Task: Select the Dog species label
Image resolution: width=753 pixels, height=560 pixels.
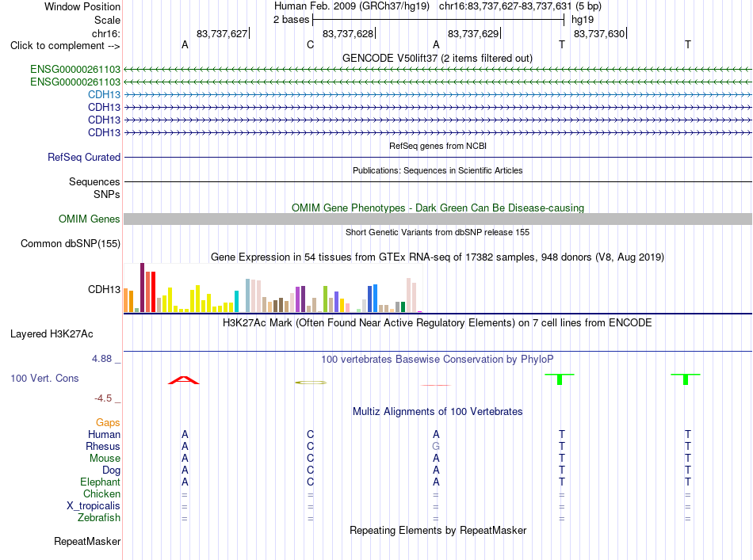Action: pyautogui.click(x=111, y=470)
